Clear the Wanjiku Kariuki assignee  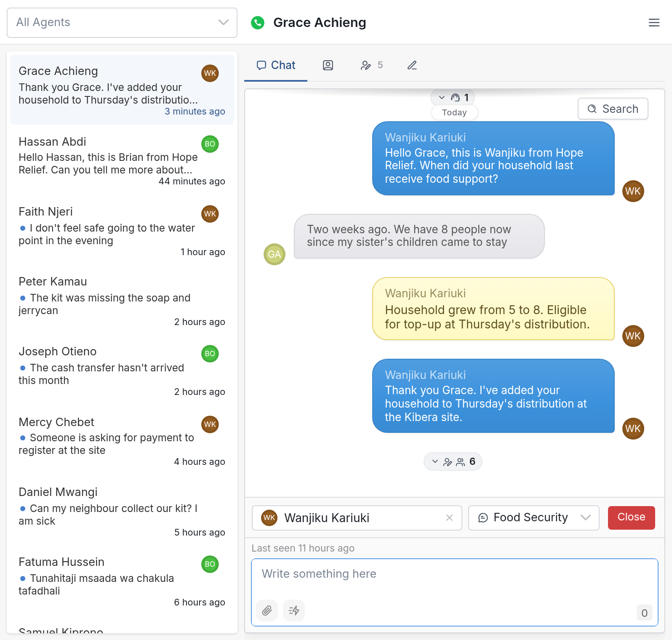point(449,517)
